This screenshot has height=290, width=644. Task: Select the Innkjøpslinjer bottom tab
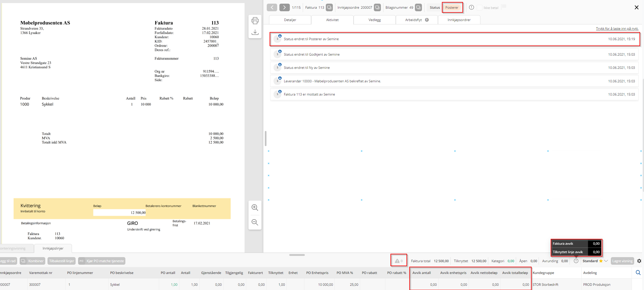53,248
